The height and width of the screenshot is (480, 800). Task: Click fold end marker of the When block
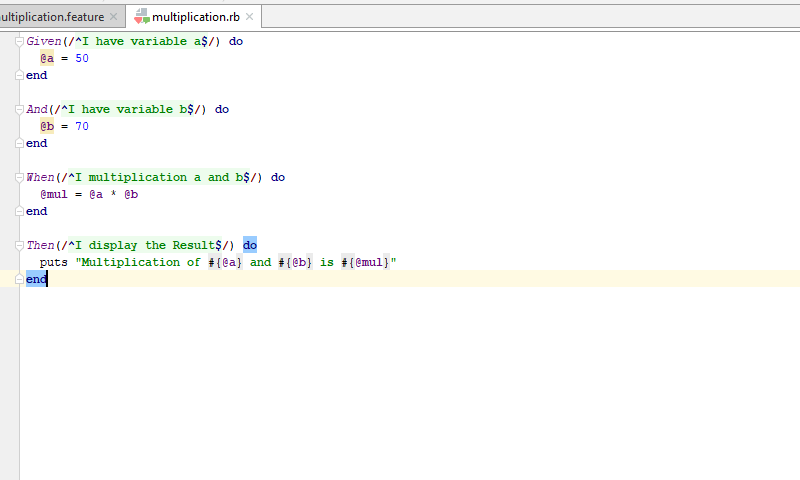tap(20, 211)
